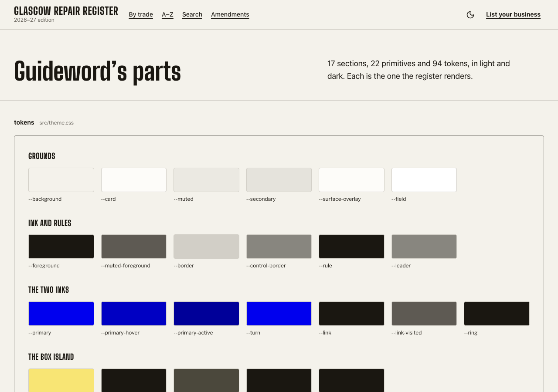Click the List your business link
The height and width of the screenshot is (392, 558).
(513, 14)
